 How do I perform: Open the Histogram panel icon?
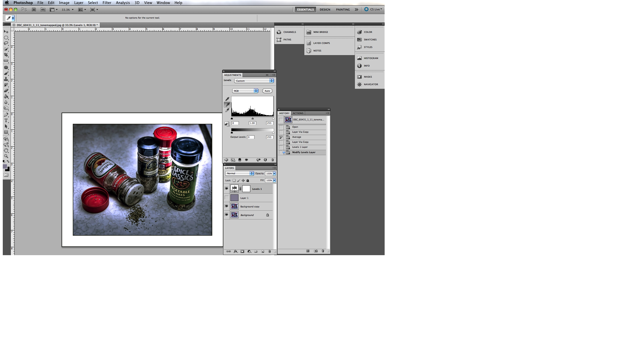[359, 58]
